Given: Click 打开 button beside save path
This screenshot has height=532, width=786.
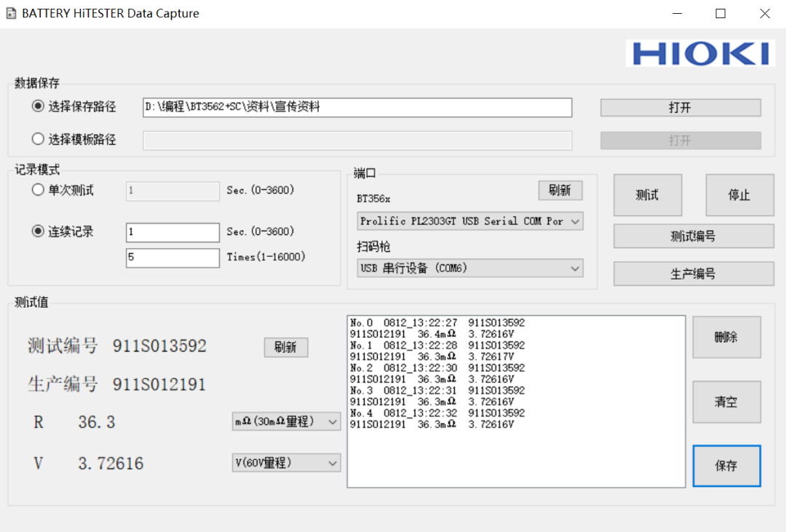Looking at the screenshot, I should coord(680,108).
